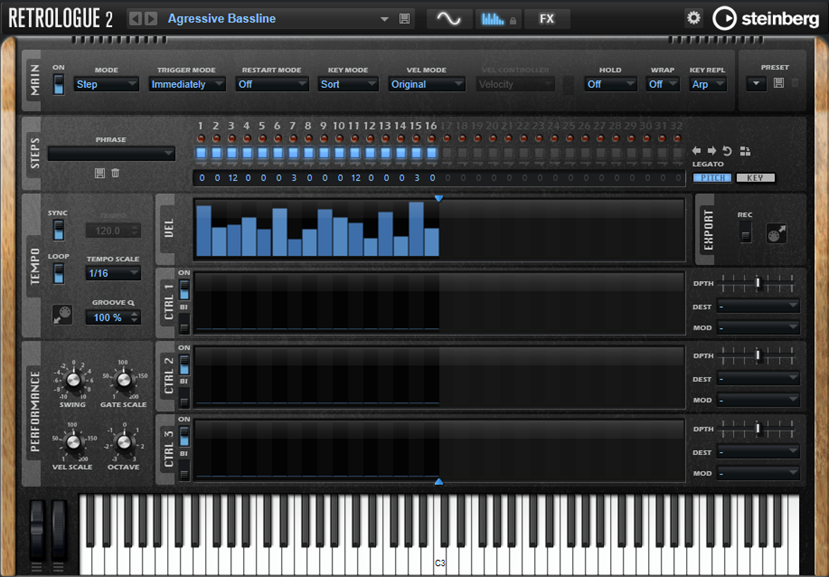829x577 pixels.
Task: Open preset list arrow beside Agressive Bassline
Action: tap(384, 20)
